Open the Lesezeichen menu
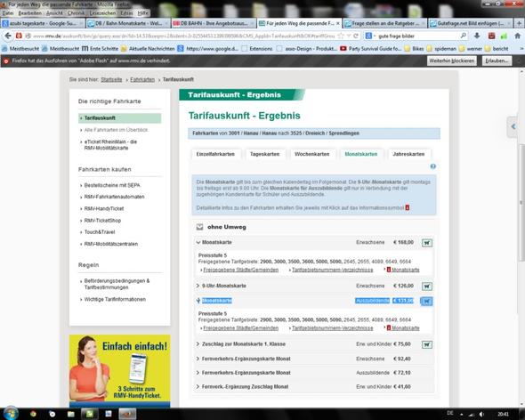The height and width of the screenshot is (420, 525). click(103, 13)
